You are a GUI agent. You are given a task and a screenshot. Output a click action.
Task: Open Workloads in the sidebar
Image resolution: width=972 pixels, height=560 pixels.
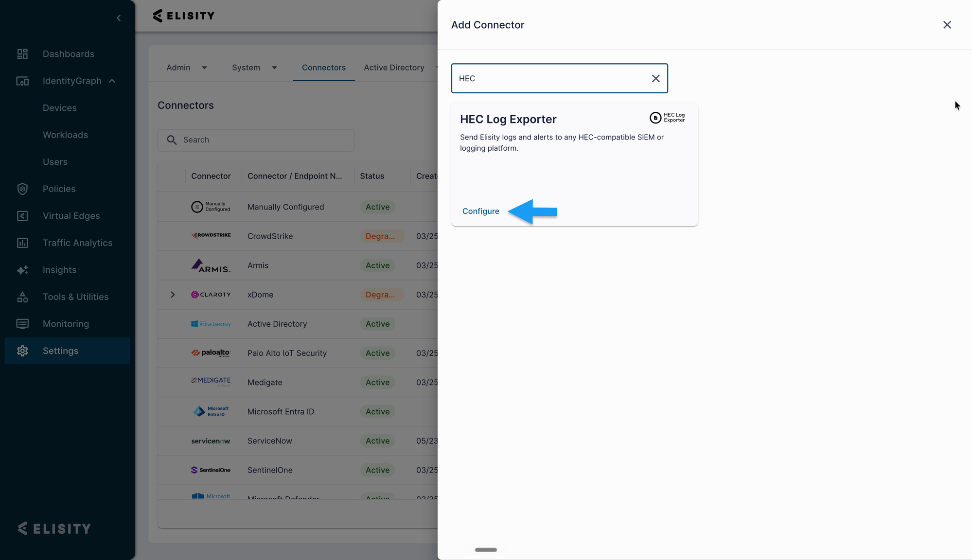click(65, 135)
